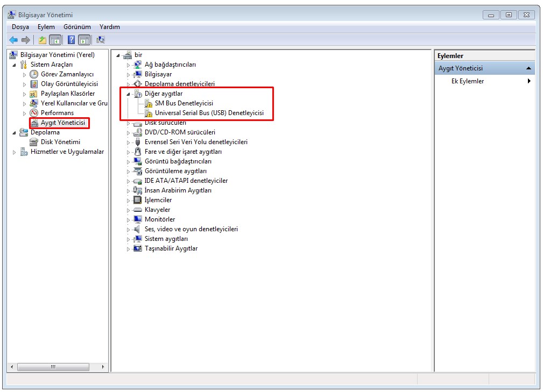The width and height of the screenshot is (543, 392).
Task: Expand the Hizmetler ve Uygulamalar node
Action: tap(15, 152)
